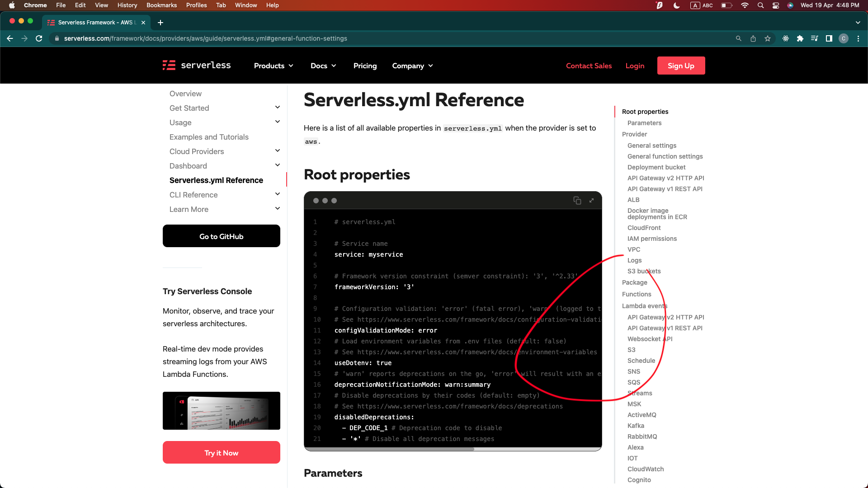Expand the code example to fullscreen
The width and height of the screenshot is (868, 488).
coord(591,200)
